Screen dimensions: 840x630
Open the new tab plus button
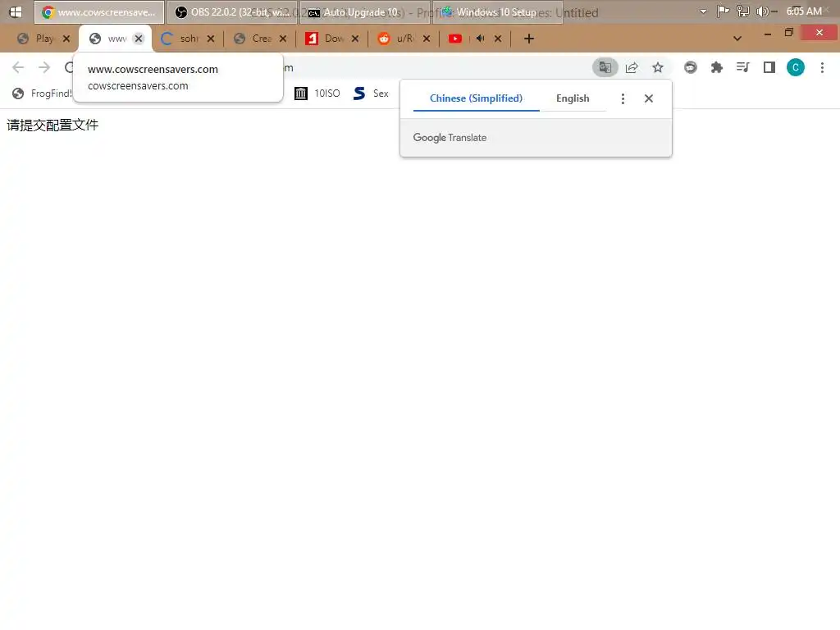pos(529,39)
